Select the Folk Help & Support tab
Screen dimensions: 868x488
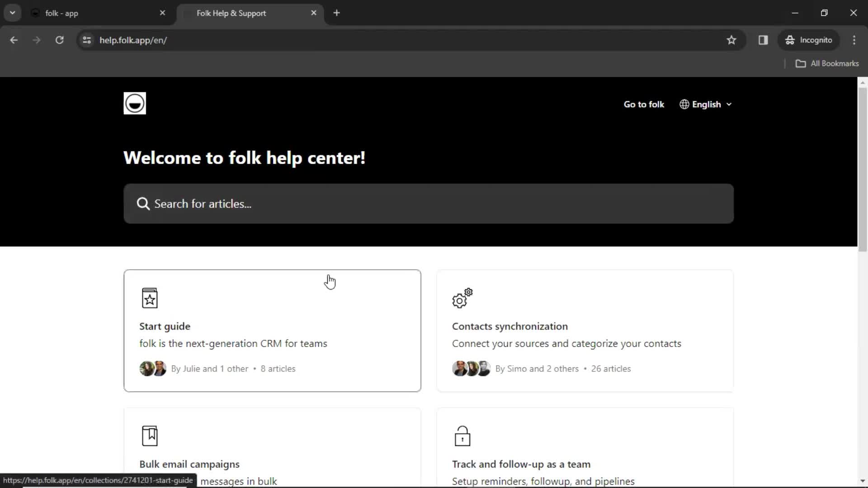click(x=250, y=13)
